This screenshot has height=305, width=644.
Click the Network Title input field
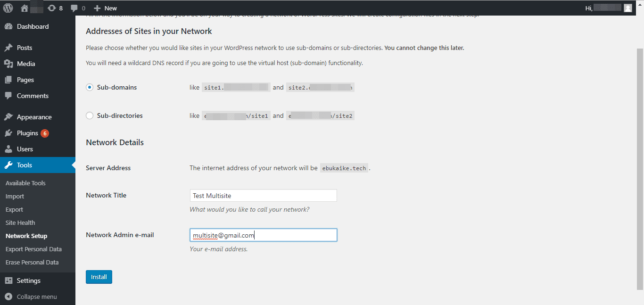click(263, 196)
